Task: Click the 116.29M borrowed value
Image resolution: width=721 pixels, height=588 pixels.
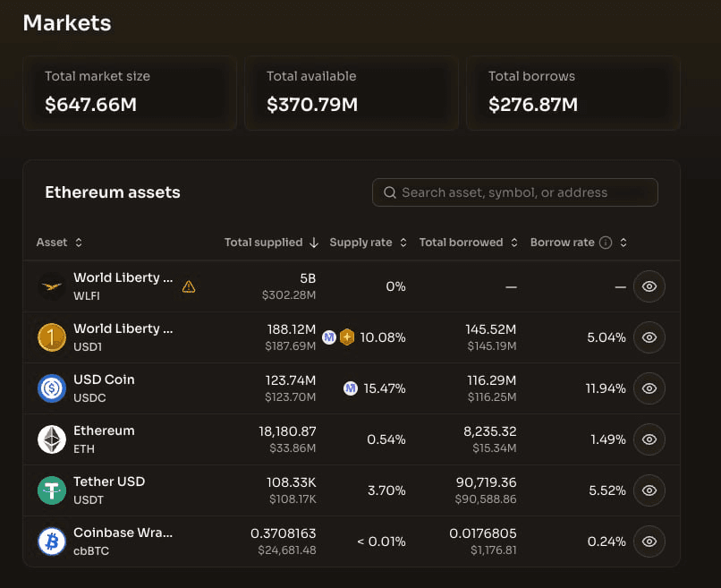Action: [491, 380]
